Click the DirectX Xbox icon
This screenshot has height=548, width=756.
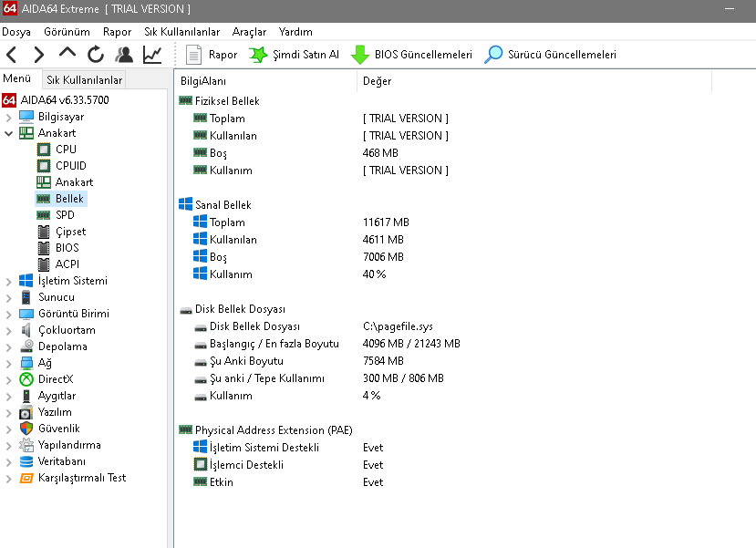[26, 379]
